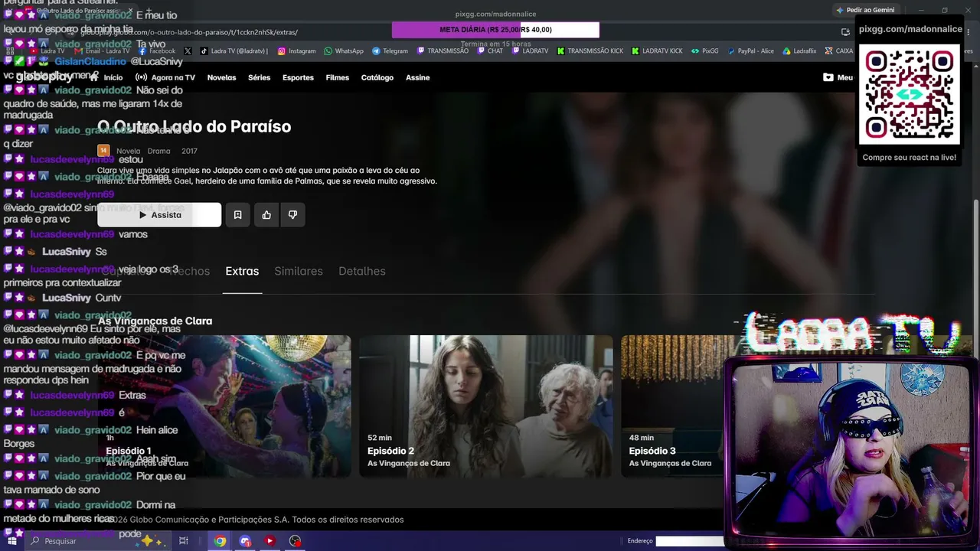Open Catálogo menu item
This screenshot has height=551, width=980.
pos(377,77)
